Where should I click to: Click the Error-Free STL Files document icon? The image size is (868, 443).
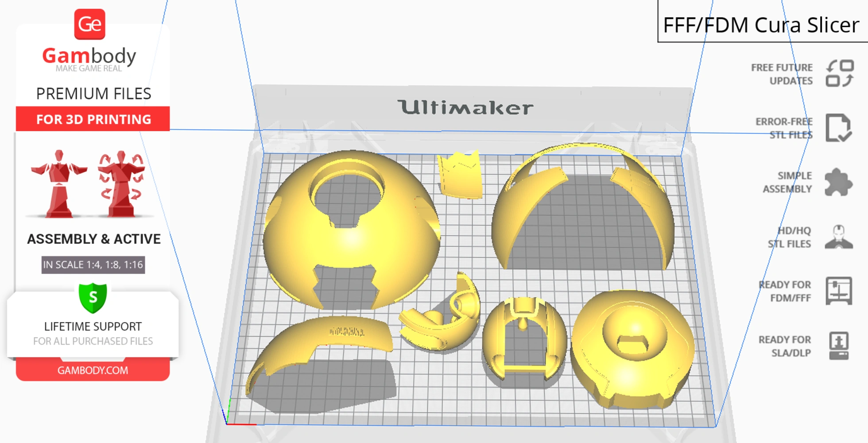point(838,128)
